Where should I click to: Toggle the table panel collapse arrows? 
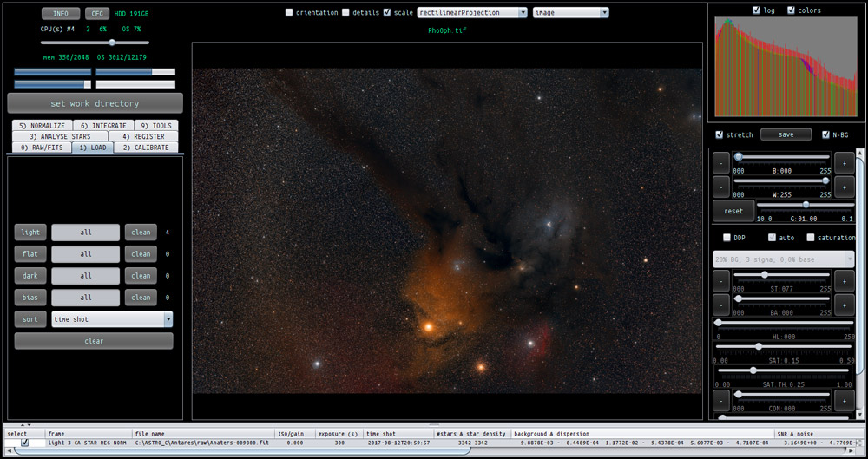(x=25, y=425)
